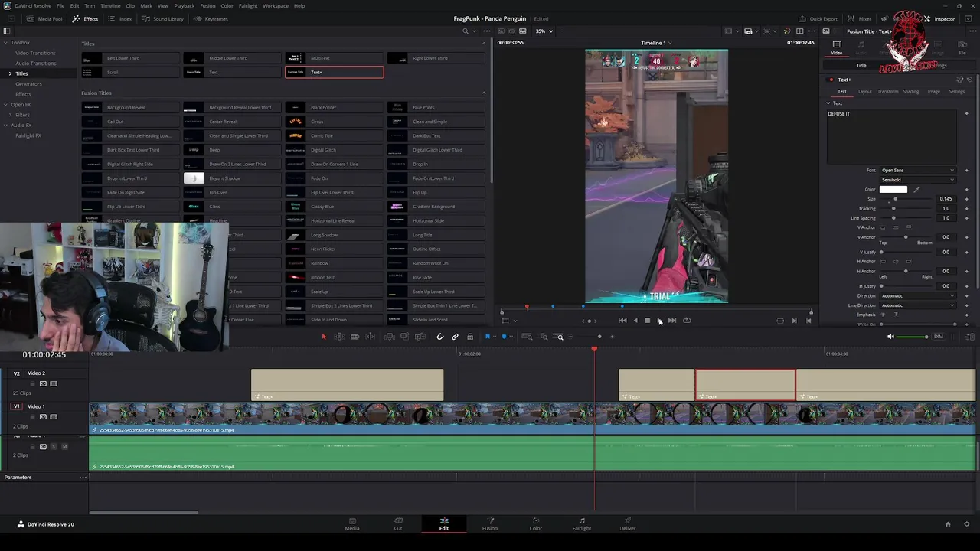Viewport: 980px width, 551px height.
Task: Open the Index panel
Action: [121, 19]
